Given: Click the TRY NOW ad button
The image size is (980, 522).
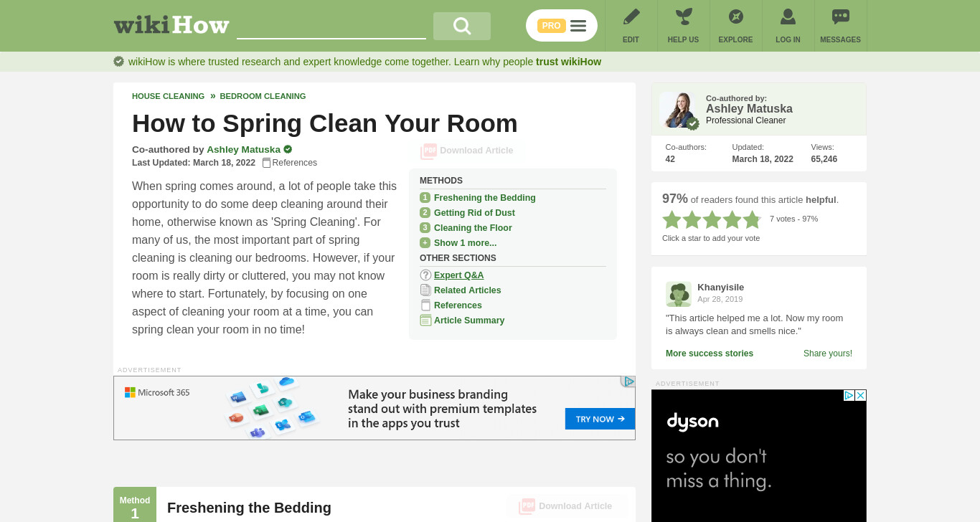Looking at the screenshot, I should tap(600, 419).
